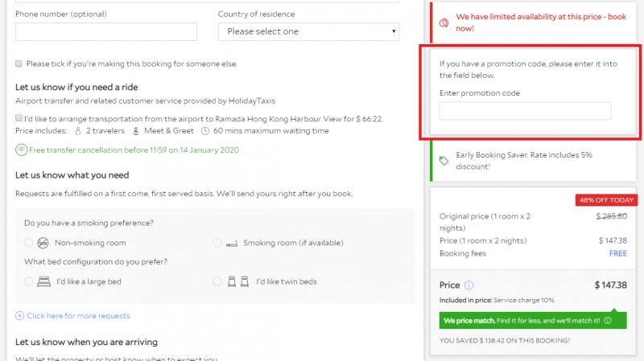
Task: Click the plus icon beside more requests
Action: pyautogui.click(x=19, y=315)
